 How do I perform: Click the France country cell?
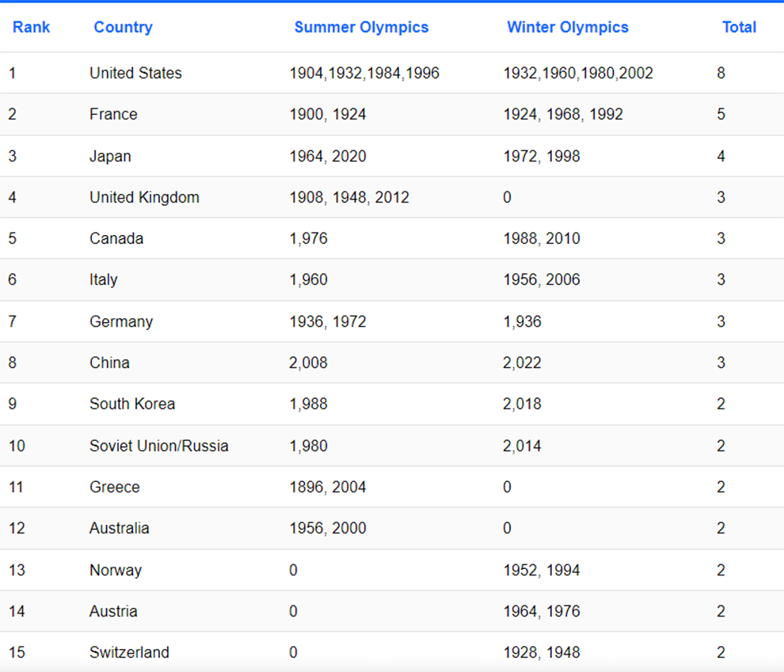coord(113,114)
